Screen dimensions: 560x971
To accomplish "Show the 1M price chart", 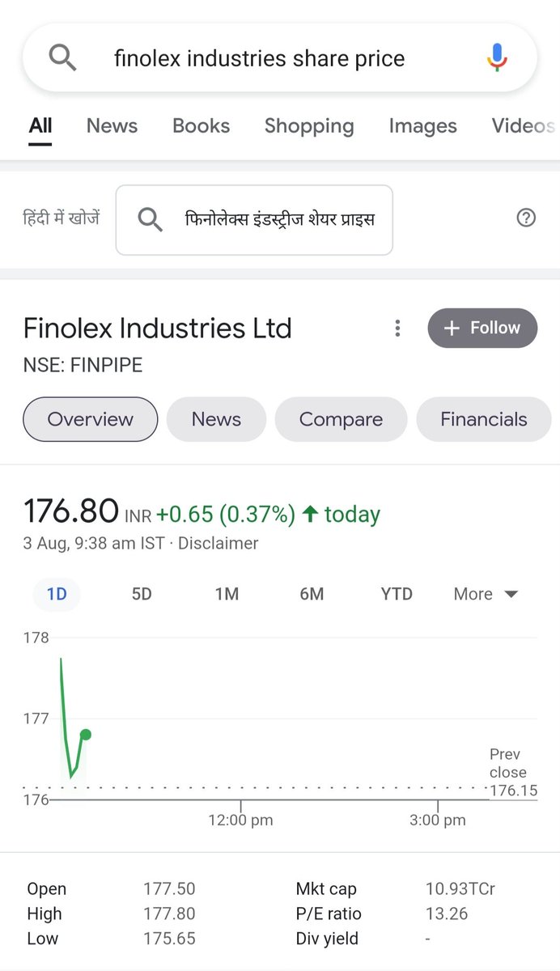I will pos(227,594).
